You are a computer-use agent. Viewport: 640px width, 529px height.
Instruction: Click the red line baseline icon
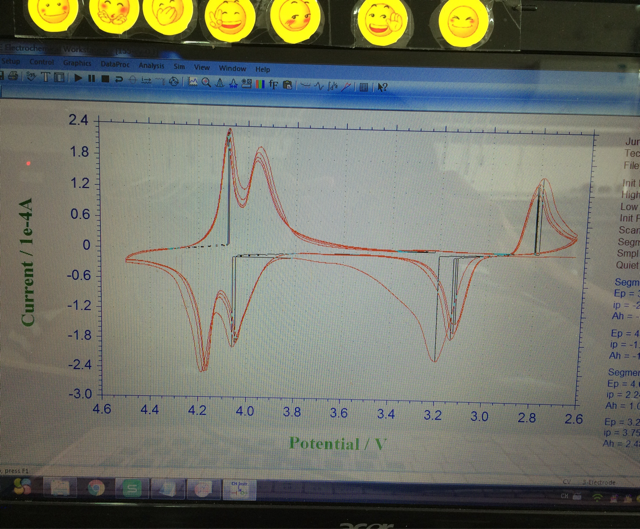coord(346,86)
